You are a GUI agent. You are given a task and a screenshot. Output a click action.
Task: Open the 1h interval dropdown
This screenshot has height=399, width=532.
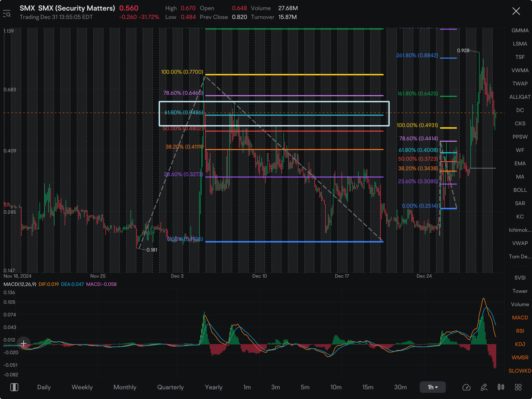[x=432, y=387]
